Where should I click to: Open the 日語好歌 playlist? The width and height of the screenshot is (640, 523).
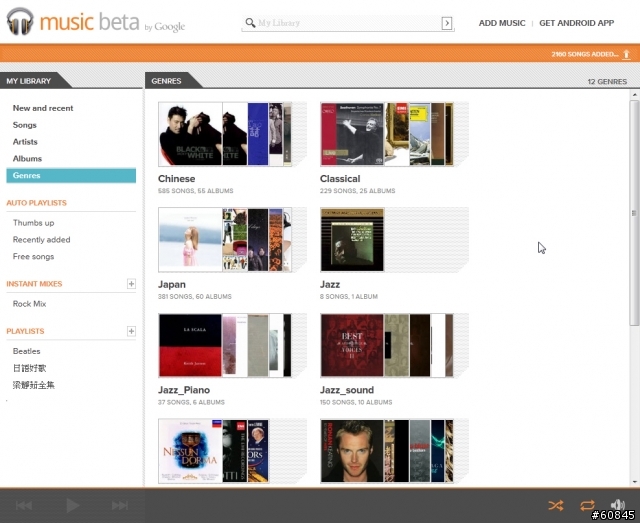[29, 368]
